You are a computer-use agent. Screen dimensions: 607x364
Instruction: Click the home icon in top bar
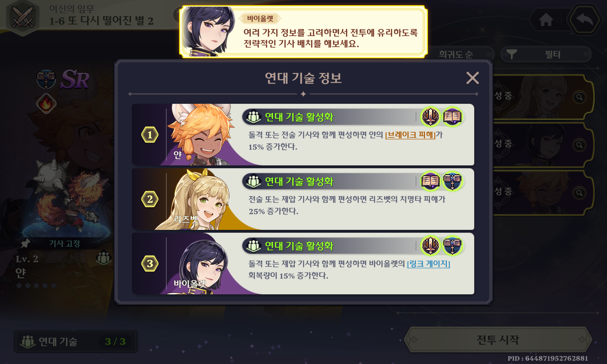pyautogui.click(x=546, y=19)
